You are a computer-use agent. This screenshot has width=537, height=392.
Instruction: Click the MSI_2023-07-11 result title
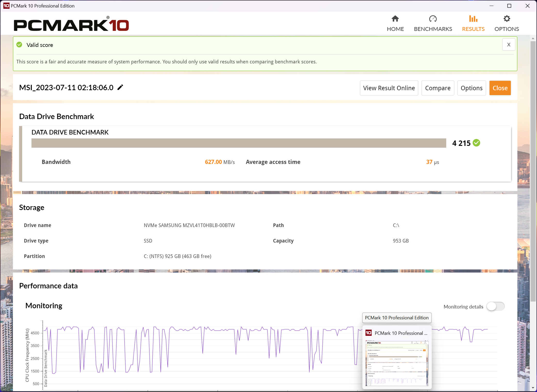point(66,87)
